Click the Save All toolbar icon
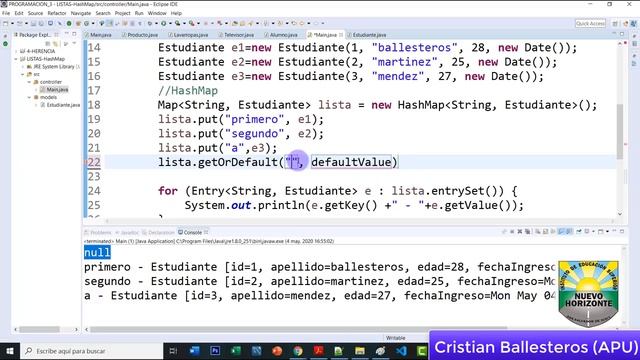The height and width of the screenshot is (360, 640). (41, 24)
